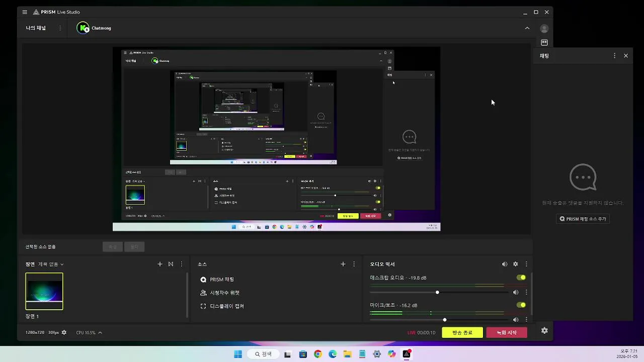Click the 30fps status text
Viewport: 644px width, 362px height.
click(53, 332)
